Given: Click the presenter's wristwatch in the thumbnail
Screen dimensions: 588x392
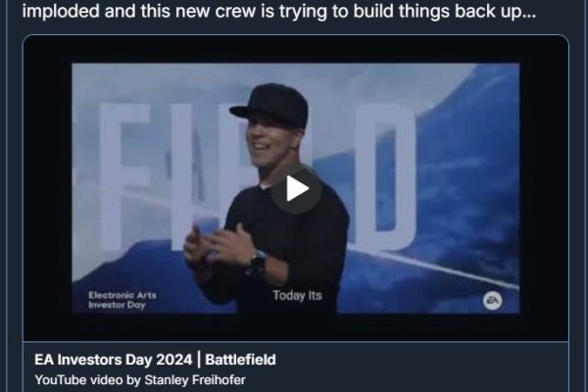Looking at the screenshot, I should click(257, 264).
